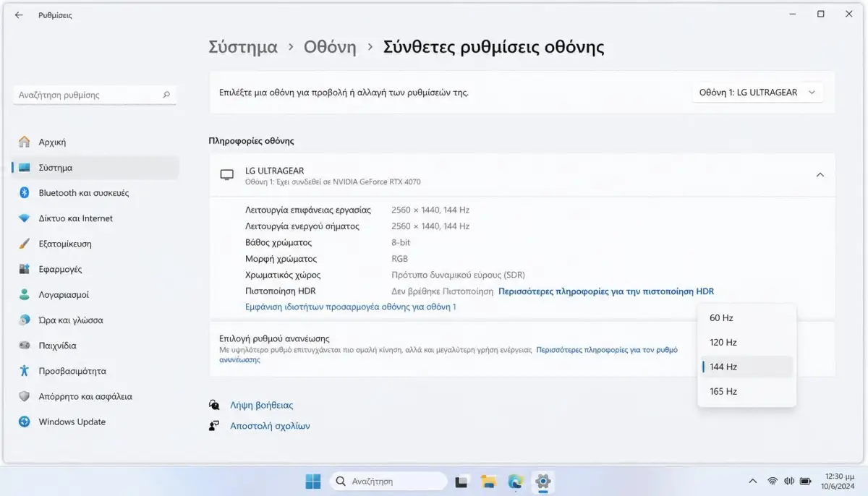Click 2560 × 1440, 144 Hz desktop mode value
Image resolution: width=868 pixels, height=496 pixels.
point(430,210)
